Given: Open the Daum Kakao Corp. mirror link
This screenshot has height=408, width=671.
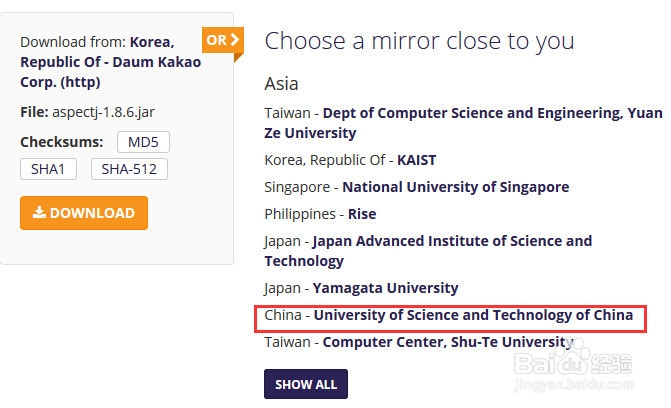Looking at the screenshot, I should pos(111,62).
